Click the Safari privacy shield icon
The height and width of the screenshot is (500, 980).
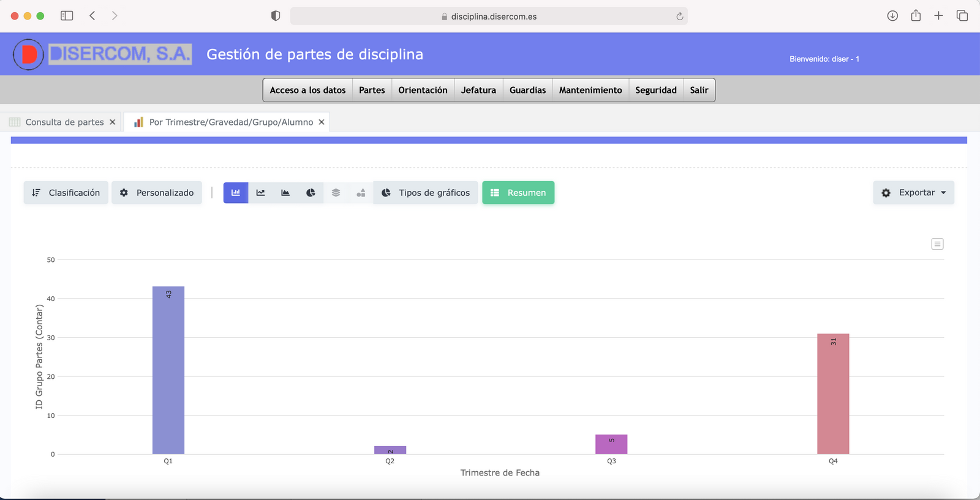[276, 16]
